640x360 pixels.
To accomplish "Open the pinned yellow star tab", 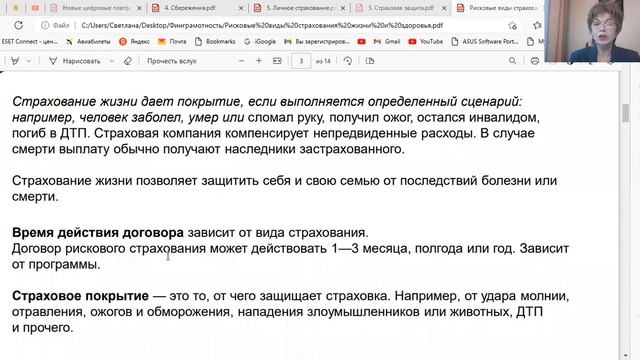I will tap(16, 8).
